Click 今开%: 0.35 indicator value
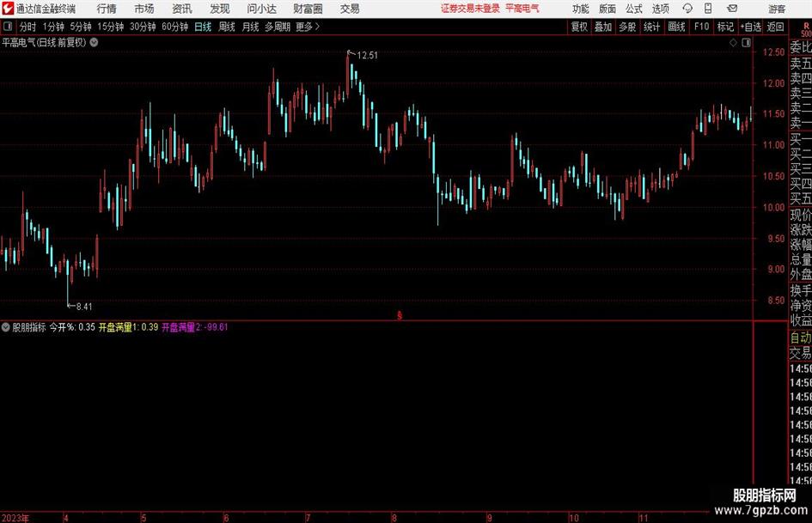The image size is (812, 523). coord(72,326)
